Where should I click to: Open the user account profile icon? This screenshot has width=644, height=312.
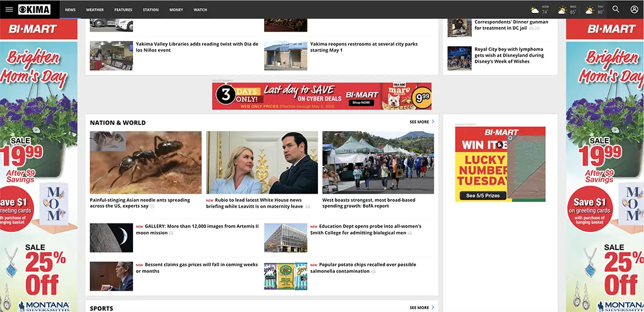(x=634, y=9)
